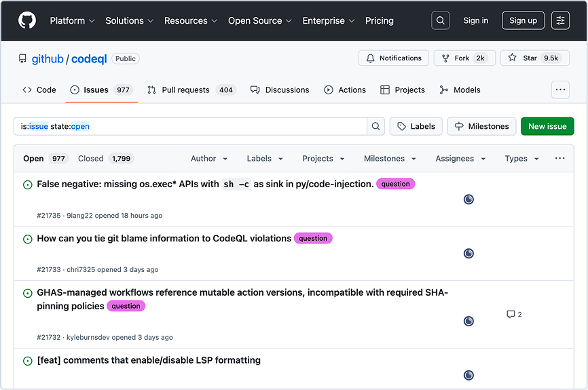Image resolution: width=588 pixels, height=390 pixels.
Task: Open the Types filter dropdown
Action: 521,159
